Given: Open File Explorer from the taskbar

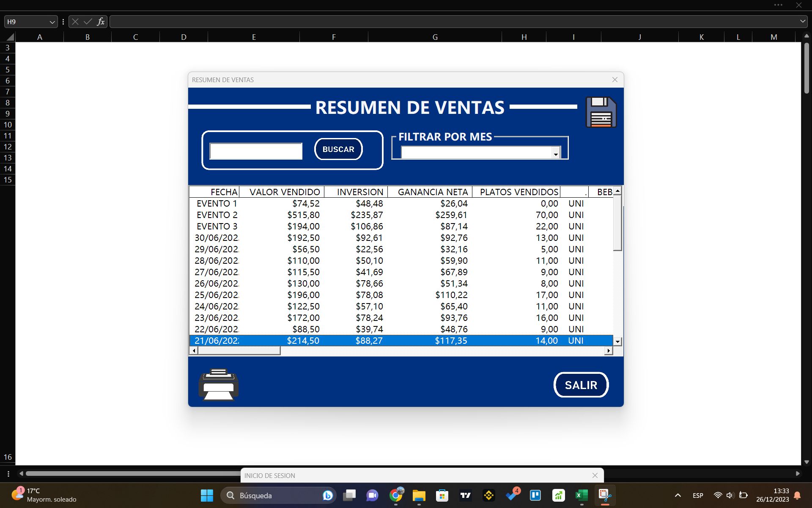Looking at the screenshot, I should (419, 495).
